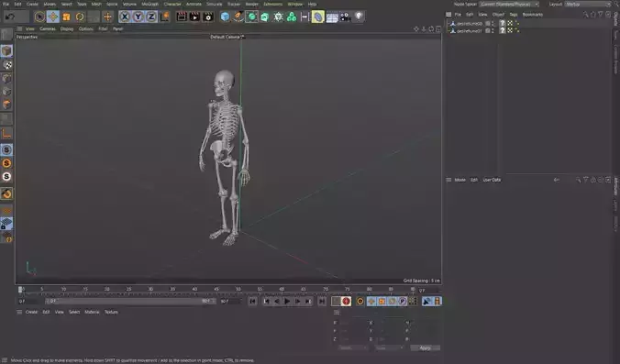
Task: Toggle the X axis lock
Action: (125, 17)
